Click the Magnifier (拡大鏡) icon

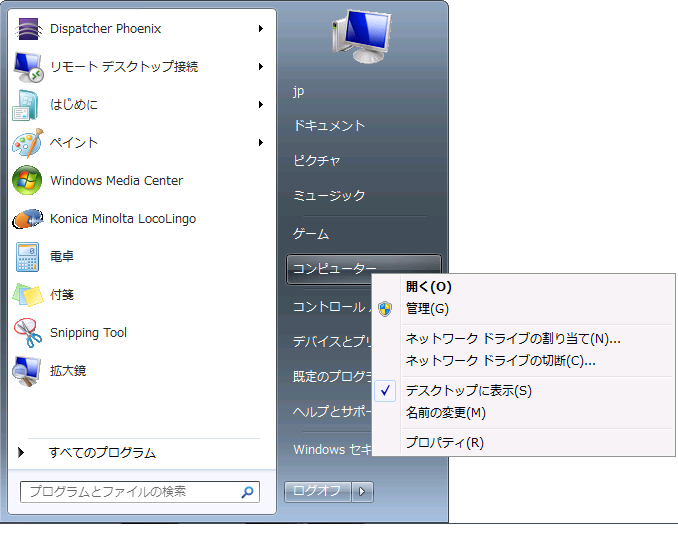coord(27,371)
